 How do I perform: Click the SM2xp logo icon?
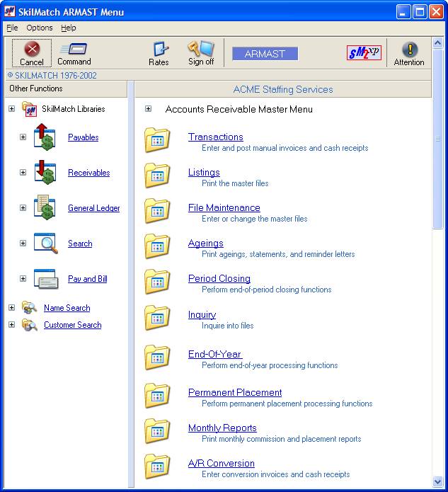tap(364, 52)
